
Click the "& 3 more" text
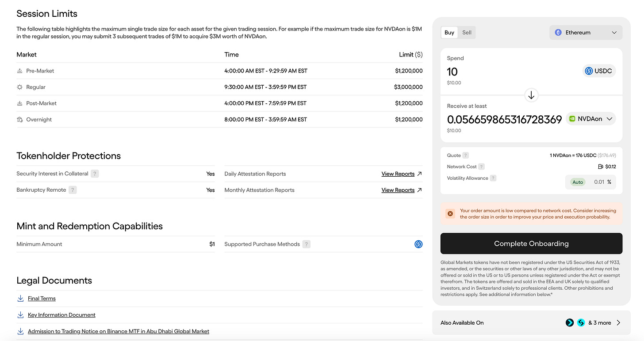coord(600,323)
